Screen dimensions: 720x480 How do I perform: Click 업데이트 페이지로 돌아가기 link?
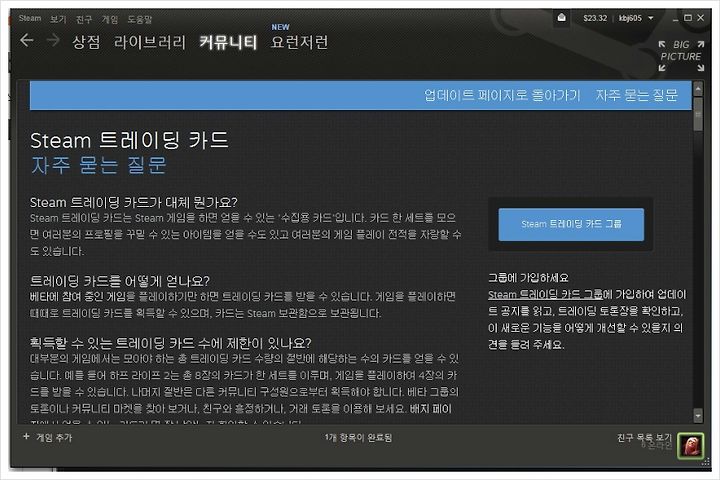[x=502, y=96]
